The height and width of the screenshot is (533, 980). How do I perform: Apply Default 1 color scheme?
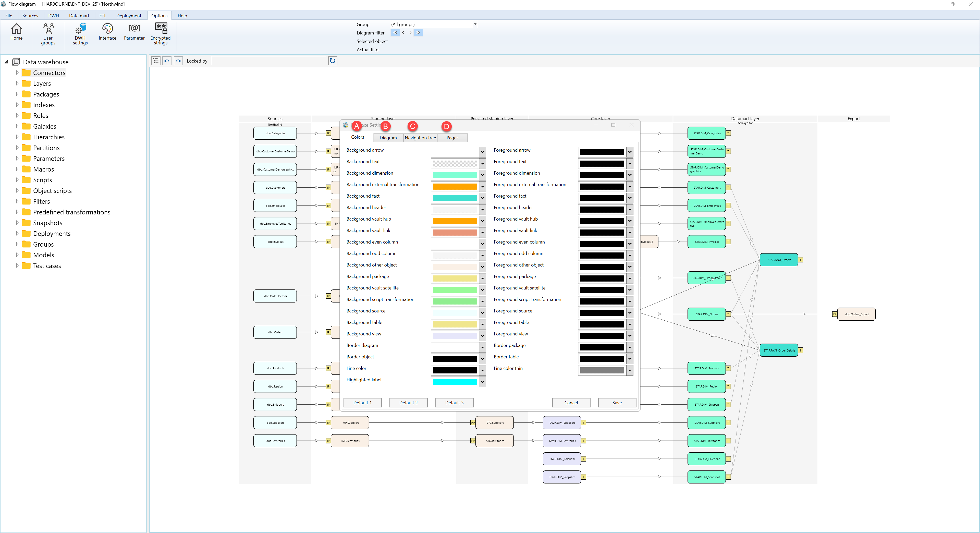[x=362, y=403]
